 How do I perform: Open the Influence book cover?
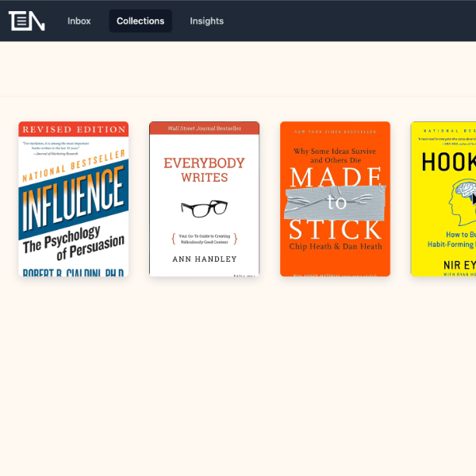click(74, 199)
